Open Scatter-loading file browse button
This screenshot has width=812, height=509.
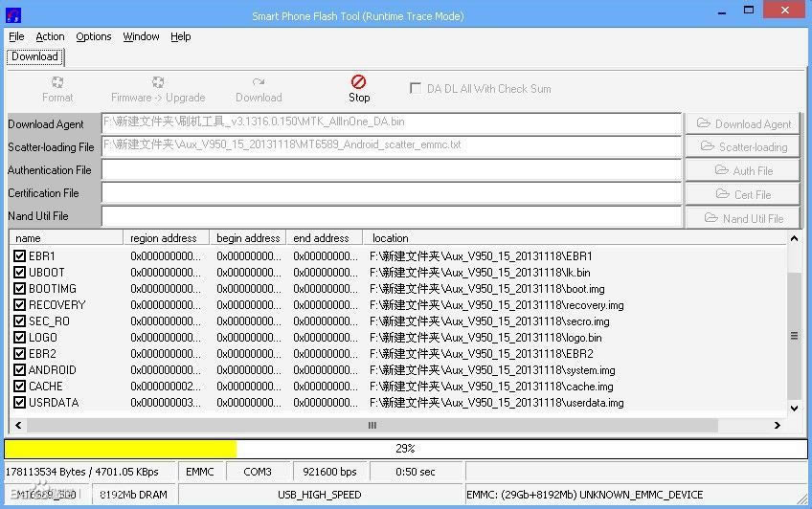click(x=744, y=146)
